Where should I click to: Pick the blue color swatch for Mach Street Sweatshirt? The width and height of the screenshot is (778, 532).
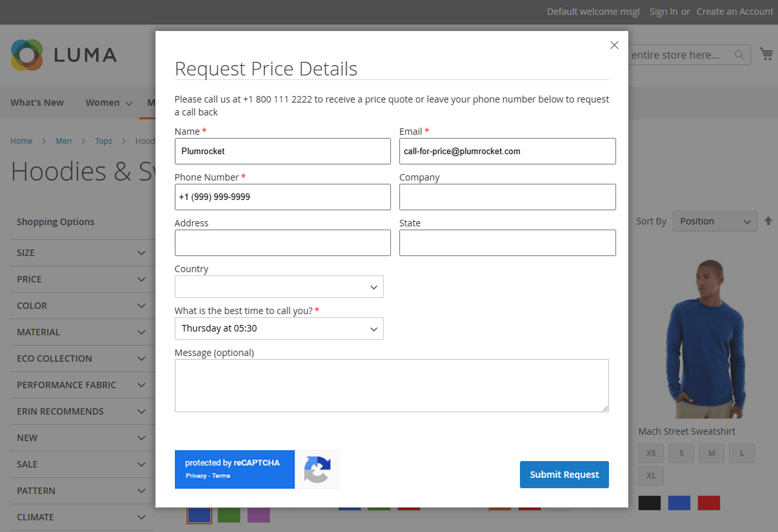[679, 502]
